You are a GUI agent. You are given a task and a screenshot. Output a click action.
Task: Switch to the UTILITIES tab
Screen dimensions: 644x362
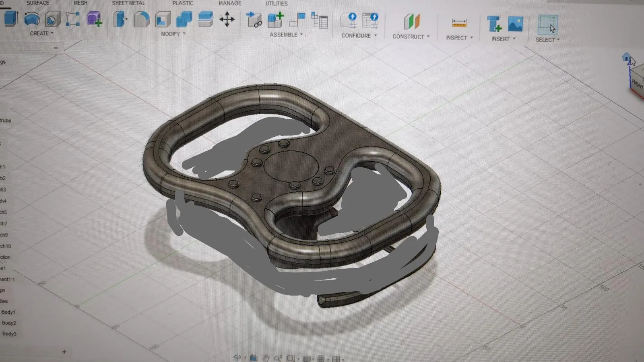tap(277, 3)
